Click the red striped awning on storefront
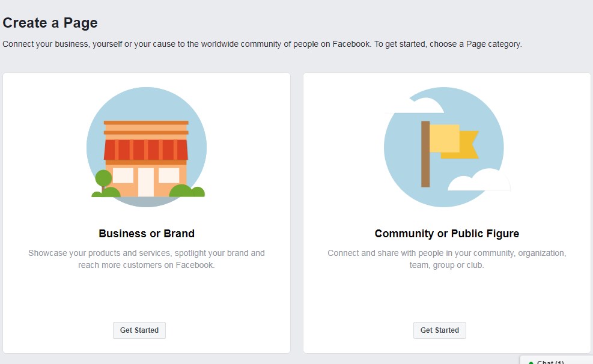This screenshot has width=593, height=364. click(146, 150)
